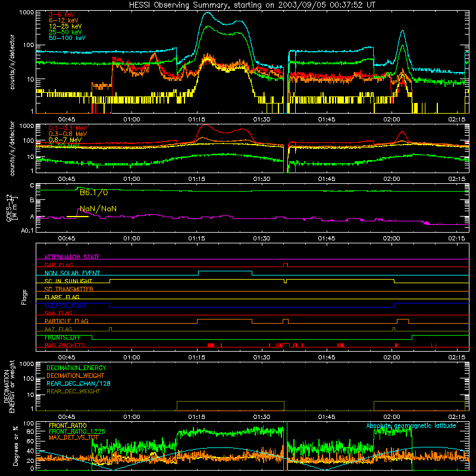This screenshot has height=476, width=476.
Task: Click the GAP_FLAG label
Action: [58, 265]
